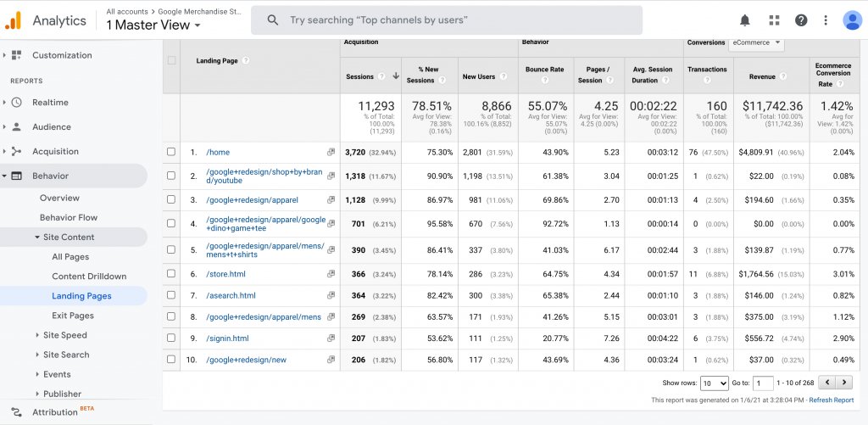The width and height of the screenshot is (868, 425).
Task: Click Transactions column help icon
Action: 707,81
